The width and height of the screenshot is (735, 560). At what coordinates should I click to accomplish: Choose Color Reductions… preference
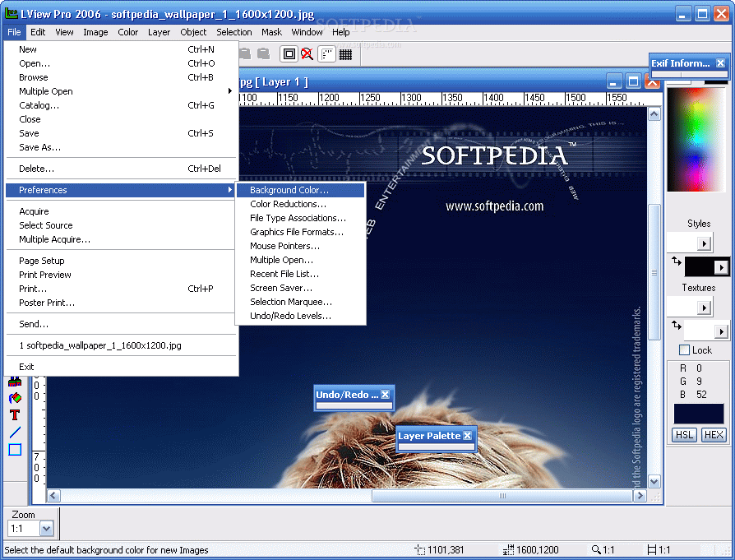point(300,204)
